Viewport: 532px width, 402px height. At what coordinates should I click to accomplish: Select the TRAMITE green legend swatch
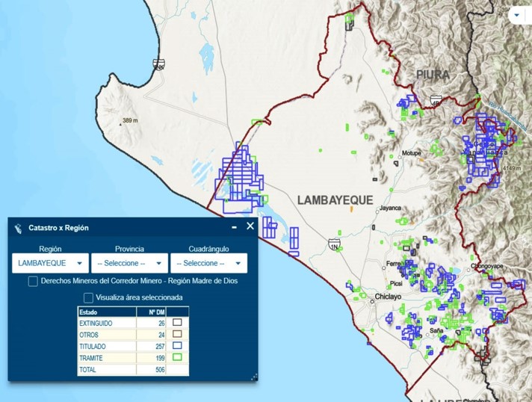pos(178,357)
